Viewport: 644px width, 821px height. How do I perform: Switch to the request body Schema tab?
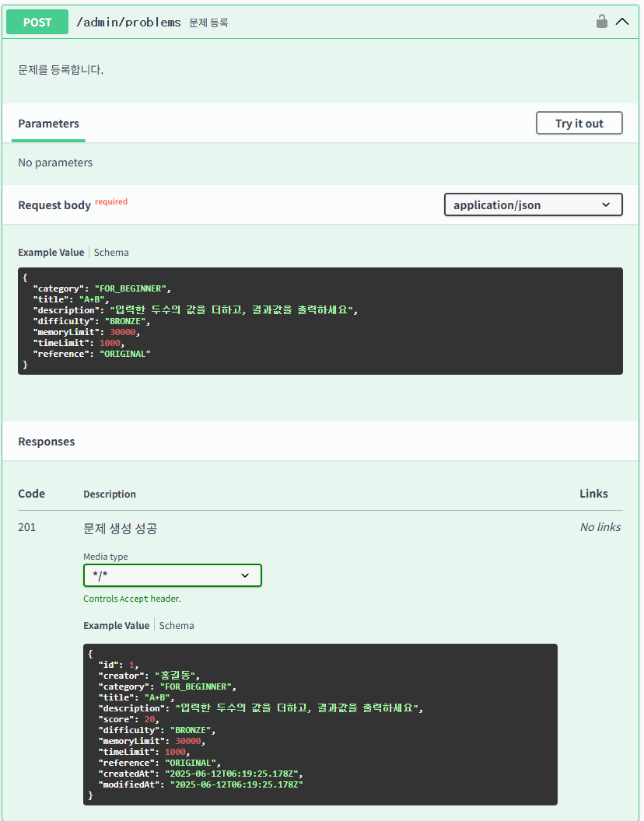click(x=111, y=253)
